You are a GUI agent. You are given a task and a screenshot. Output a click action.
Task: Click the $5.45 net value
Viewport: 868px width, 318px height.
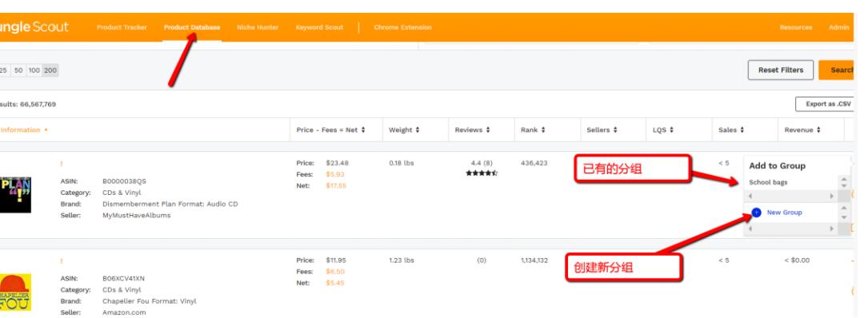(x=335, y=283)
